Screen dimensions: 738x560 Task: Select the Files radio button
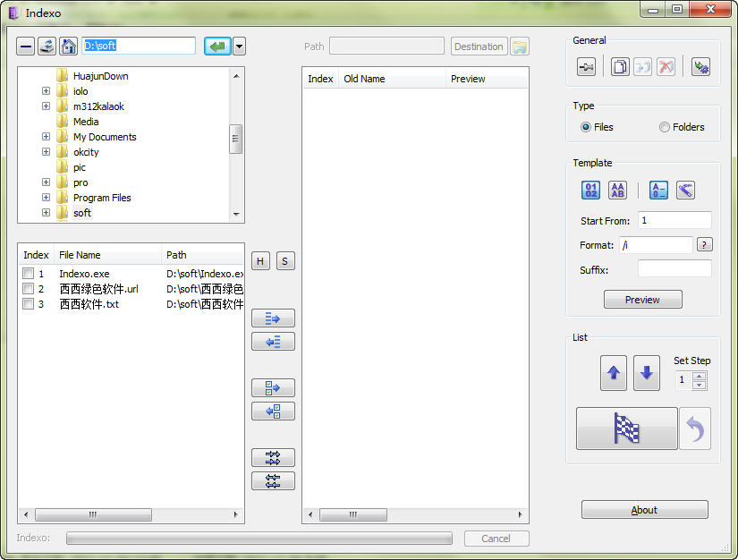click(586, 127)
